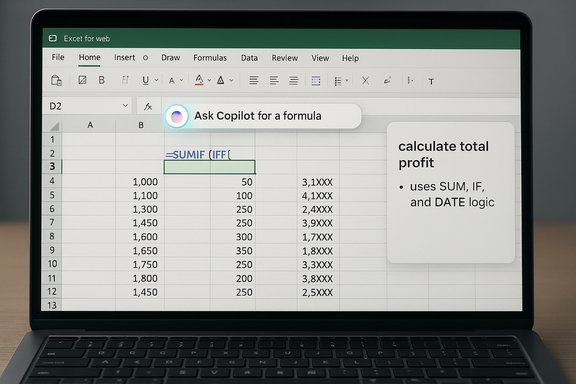576x384 pixels.
Task: Select row 3 header
Action: (52, 166)
